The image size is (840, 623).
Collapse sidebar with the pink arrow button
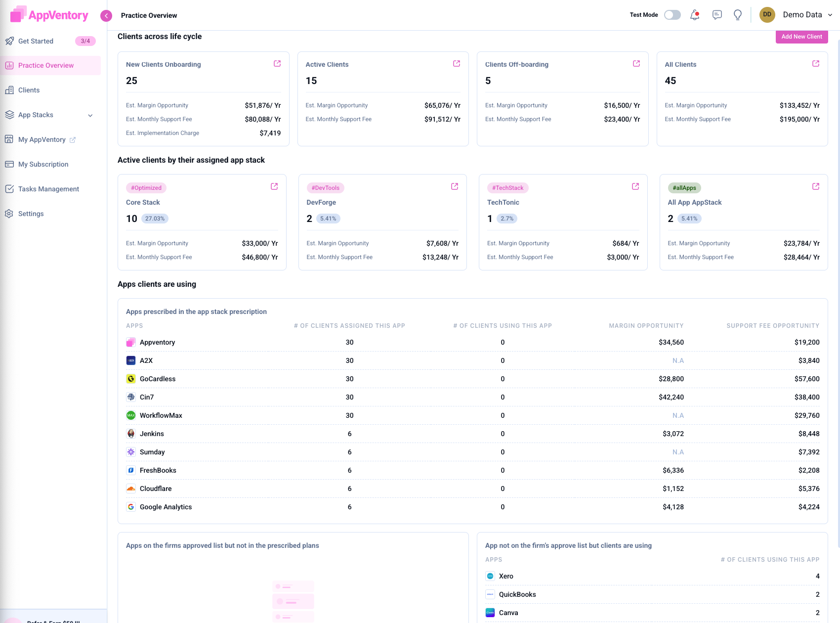point(106,16)
